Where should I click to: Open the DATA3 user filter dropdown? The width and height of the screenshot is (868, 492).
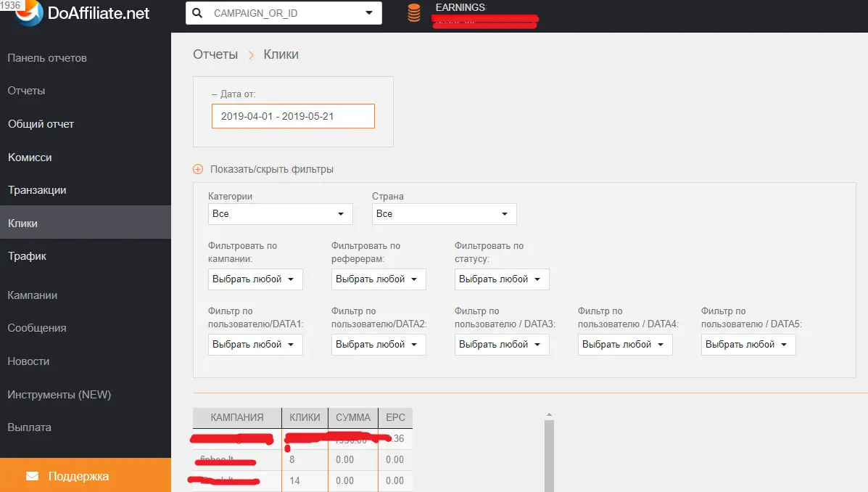click(502, 345)
